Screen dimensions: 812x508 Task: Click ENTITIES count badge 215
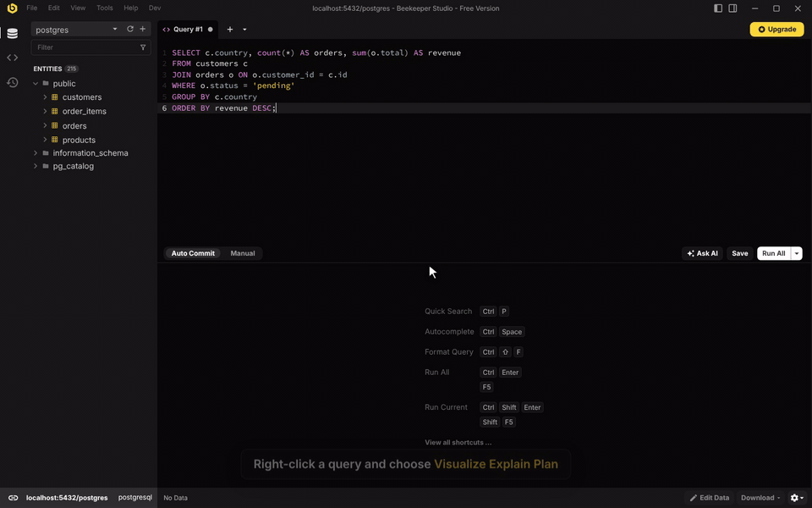pyautogui.click(x=71, y=69)
